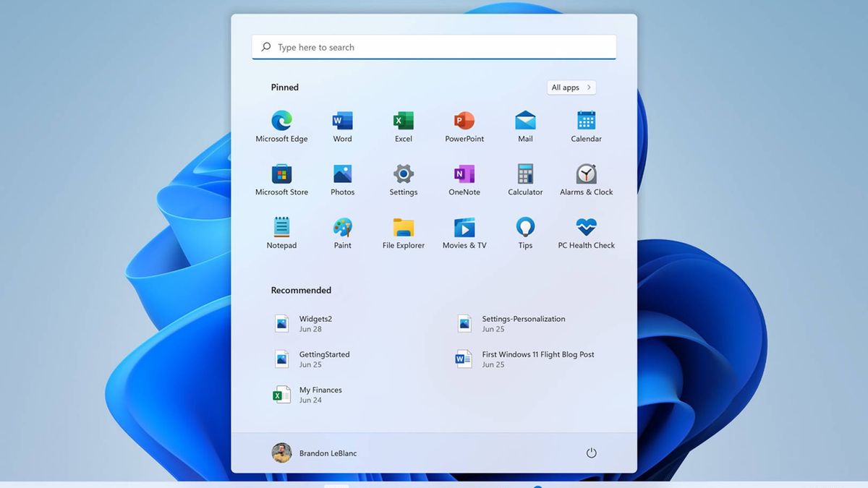Expand the All apps list

click(x=571, y=87)
